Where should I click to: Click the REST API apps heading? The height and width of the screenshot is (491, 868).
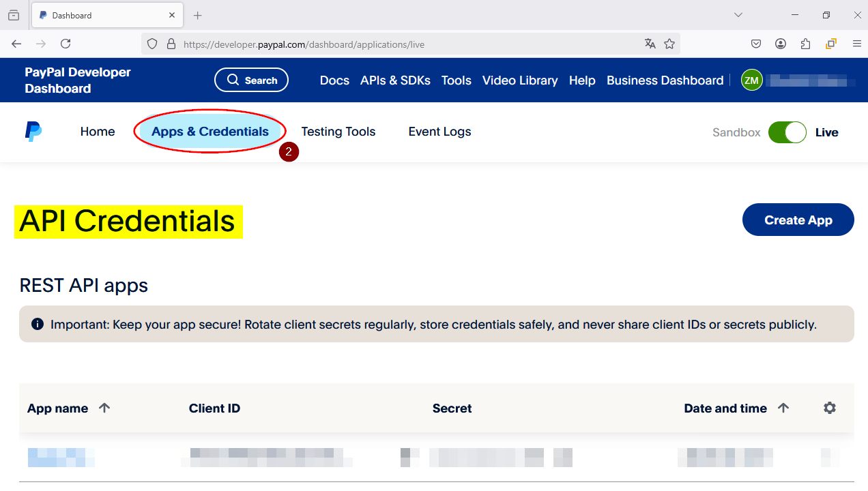click(84, 285)
